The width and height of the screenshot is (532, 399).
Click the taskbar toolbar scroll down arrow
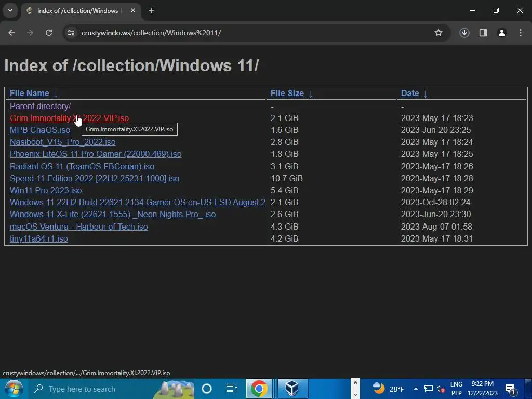pyautogui.click(x=355, y=394)
